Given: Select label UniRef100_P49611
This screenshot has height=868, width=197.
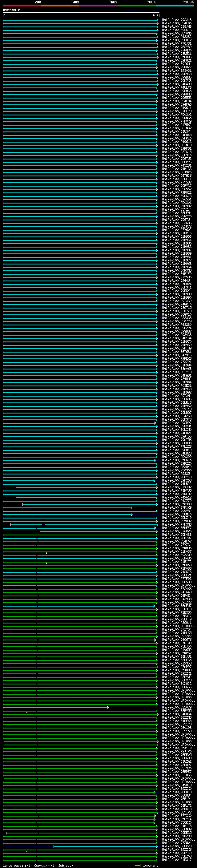Looking at the screenshot, I should 176,108.
